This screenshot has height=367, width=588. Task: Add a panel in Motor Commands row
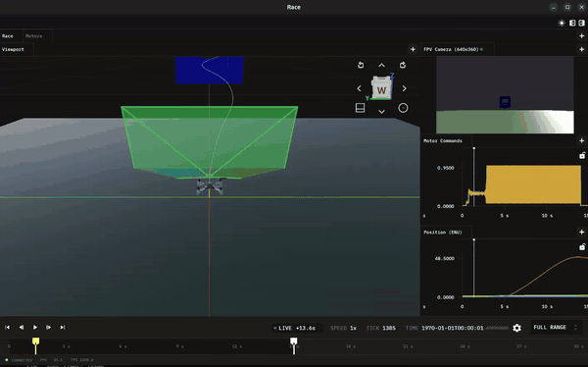pos(581,140)
